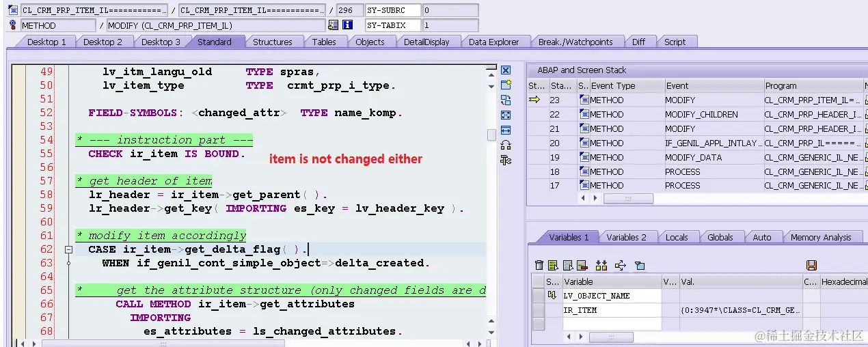Click the SY-TABIX value field
The image size is (868, 347).
tap(450, 25)
